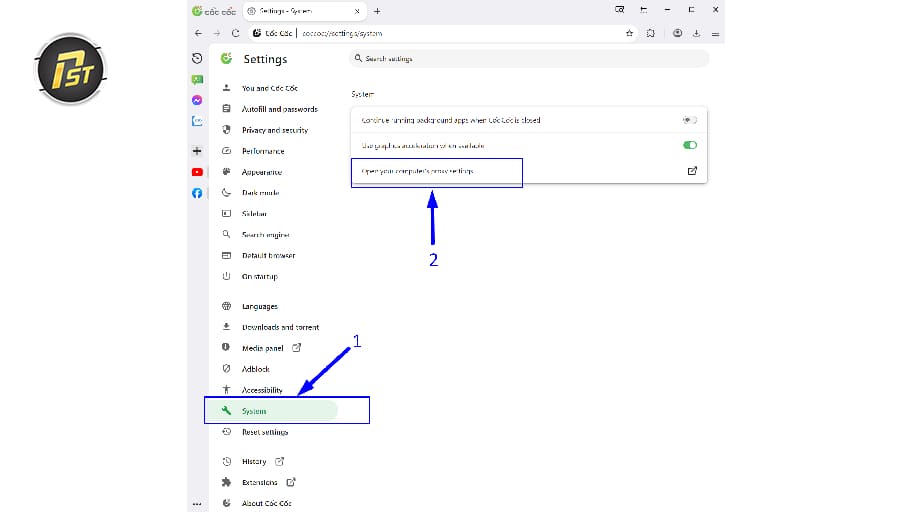Open Search engine settings

(x=266, y=235)
